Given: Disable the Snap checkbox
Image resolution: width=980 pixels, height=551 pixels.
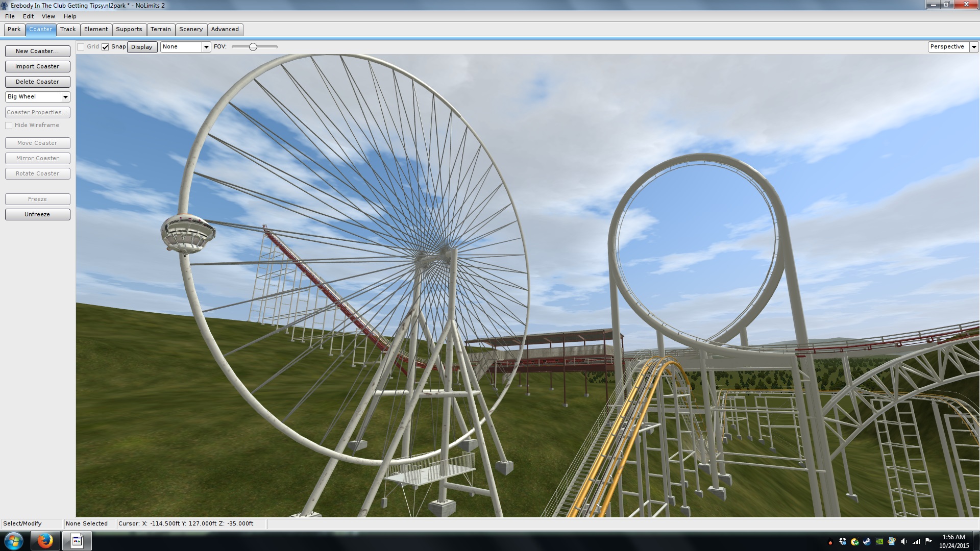Looking at the screenshot, I should pos(105,47).
